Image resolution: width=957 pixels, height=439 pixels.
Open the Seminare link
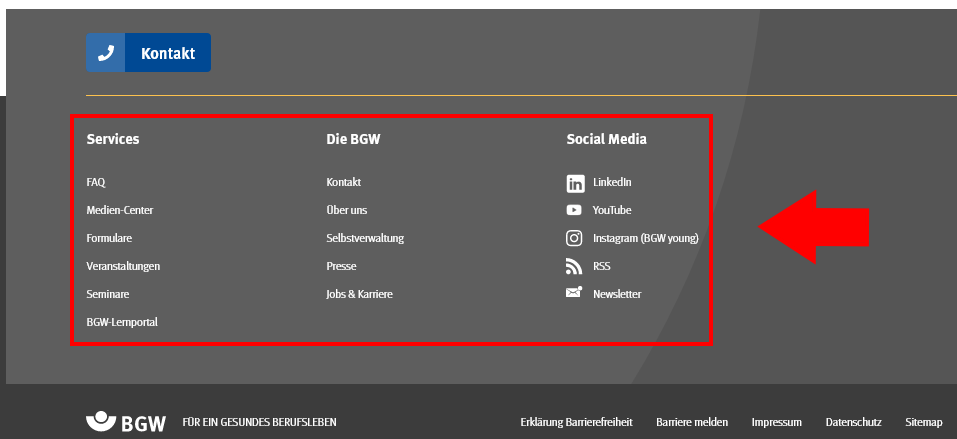coord(108,294)
